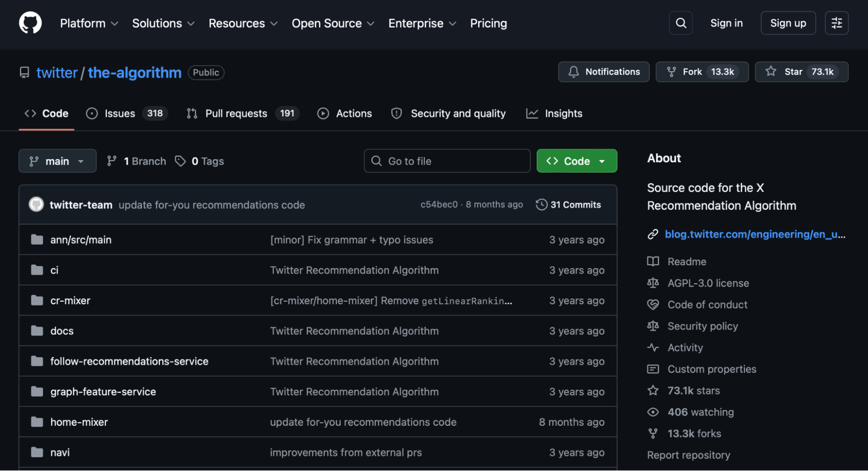
Task: Open the Actions tab
Action: [345, 114]
